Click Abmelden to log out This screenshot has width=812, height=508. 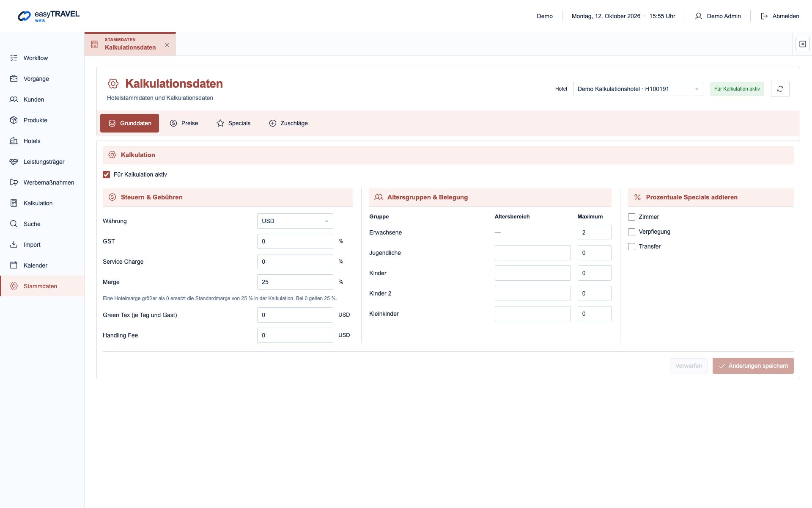[x=780, y=16]
